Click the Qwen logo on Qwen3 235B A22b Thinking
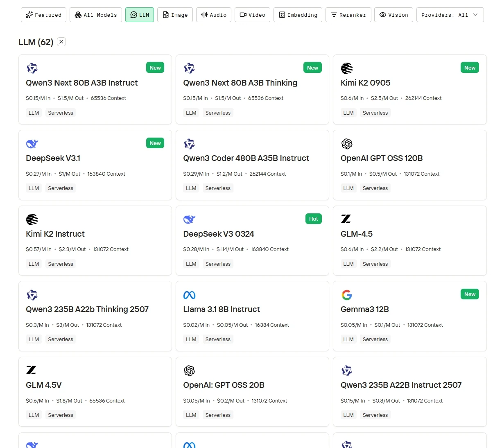Screen dimensions: 502x448 click(x=32, y=295)
